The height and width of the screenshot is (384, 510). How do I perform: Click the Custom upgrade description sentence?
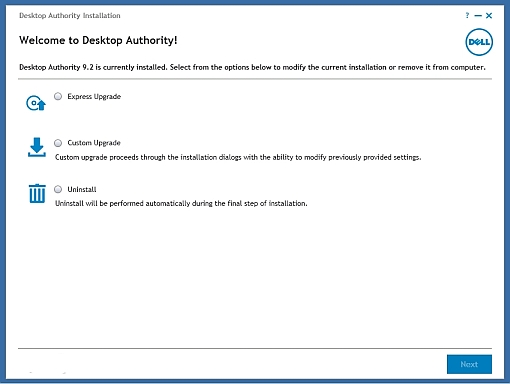238,157
